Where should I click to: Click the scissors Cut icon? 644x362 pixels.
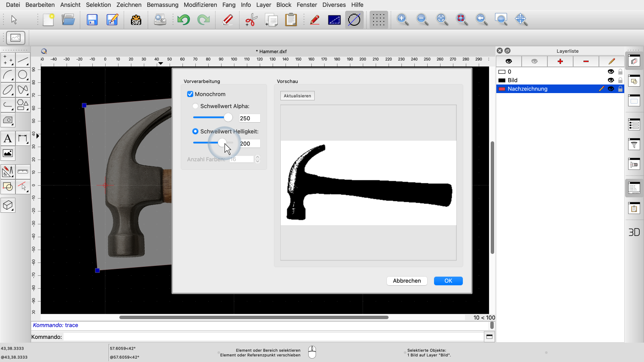click(x=251, y=20)
